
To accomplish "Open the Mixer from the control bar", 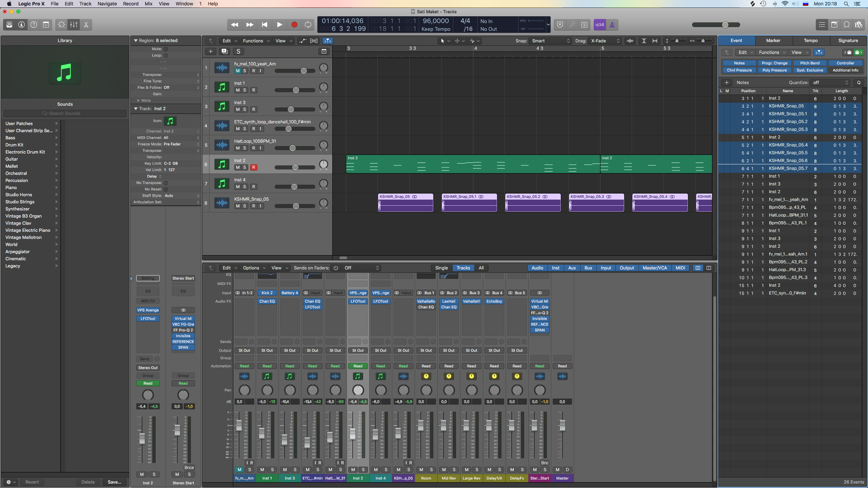I will coord(74,25).
